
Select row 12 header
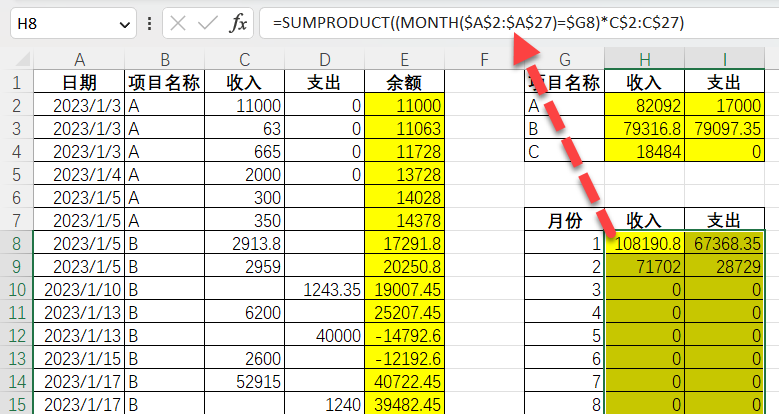click(x=16, y=335)
